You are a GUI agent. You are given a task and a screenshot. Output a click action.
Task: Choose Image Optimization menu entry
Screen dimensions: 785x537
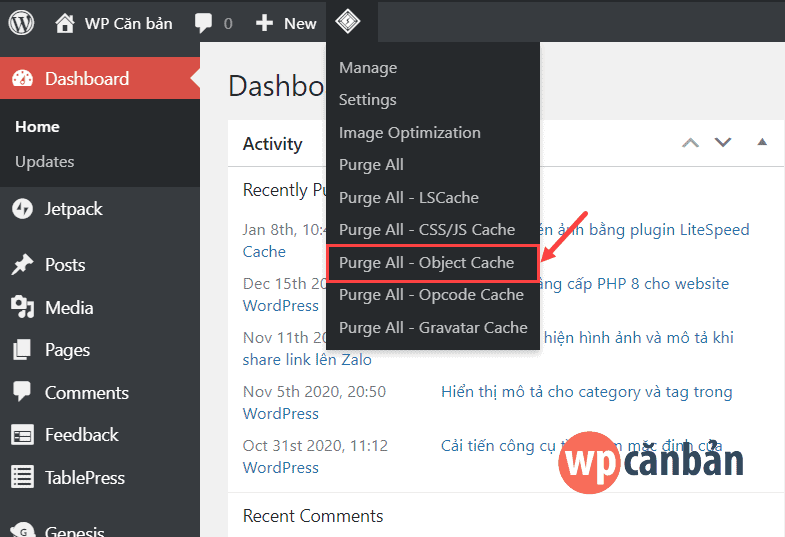(x=410, y=133)
